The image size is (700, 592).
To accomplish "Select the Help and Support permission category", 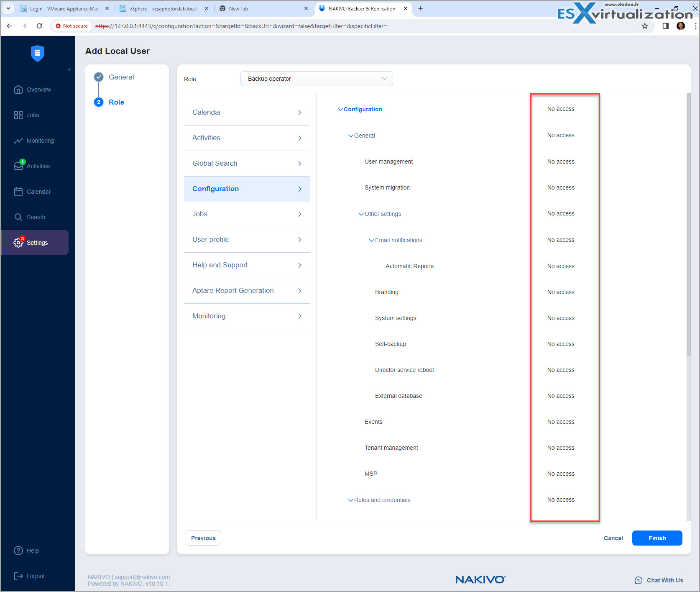I will coord(247,265).
